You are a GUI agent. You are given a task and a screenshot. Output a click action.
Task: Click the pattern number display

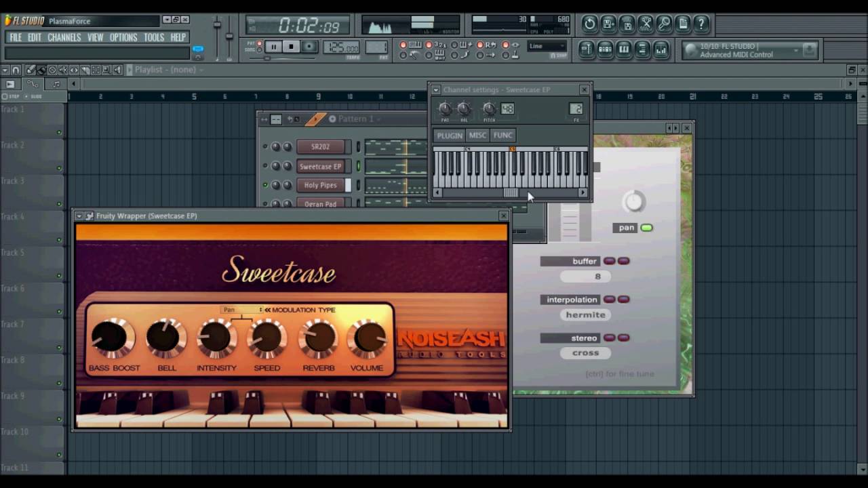click(x=376, y=47)
